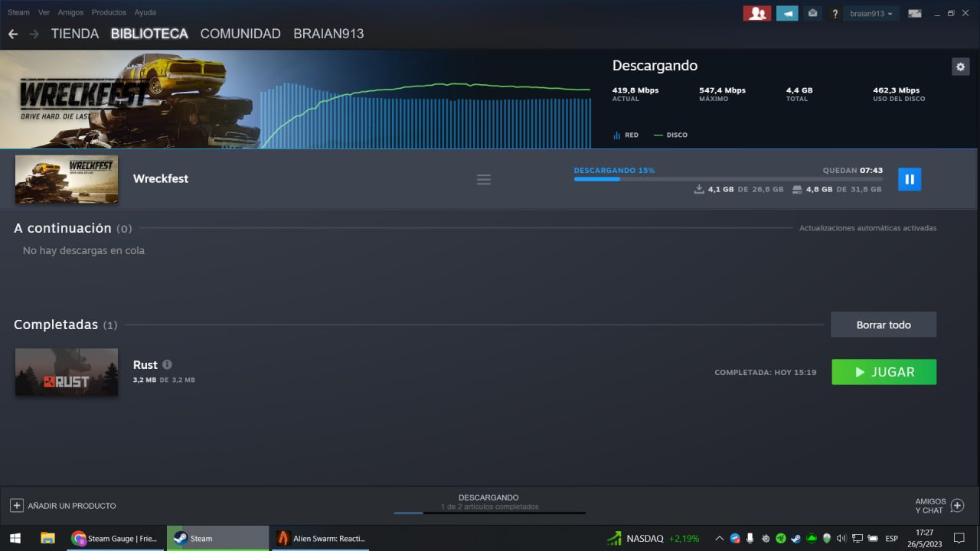Click COMPLETADA: HOY 15:19 label
Viewport: 980px width, 551px height.
tap(766, 373)
